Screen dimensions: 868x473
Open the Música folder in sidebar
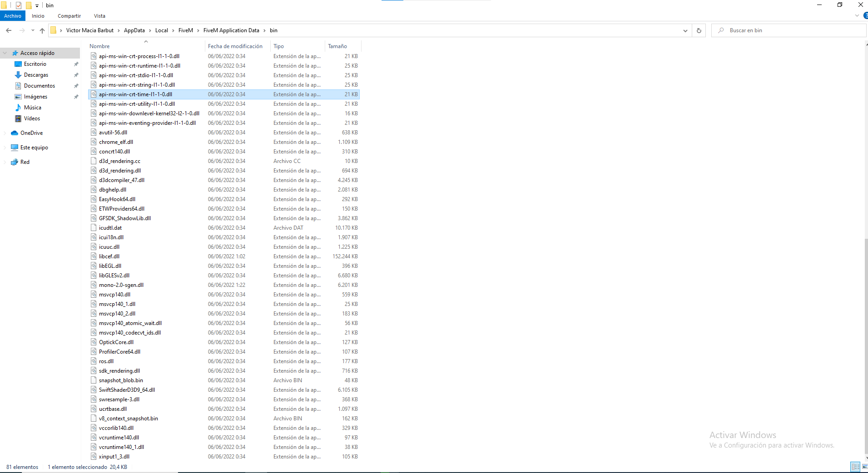point(32,108)
